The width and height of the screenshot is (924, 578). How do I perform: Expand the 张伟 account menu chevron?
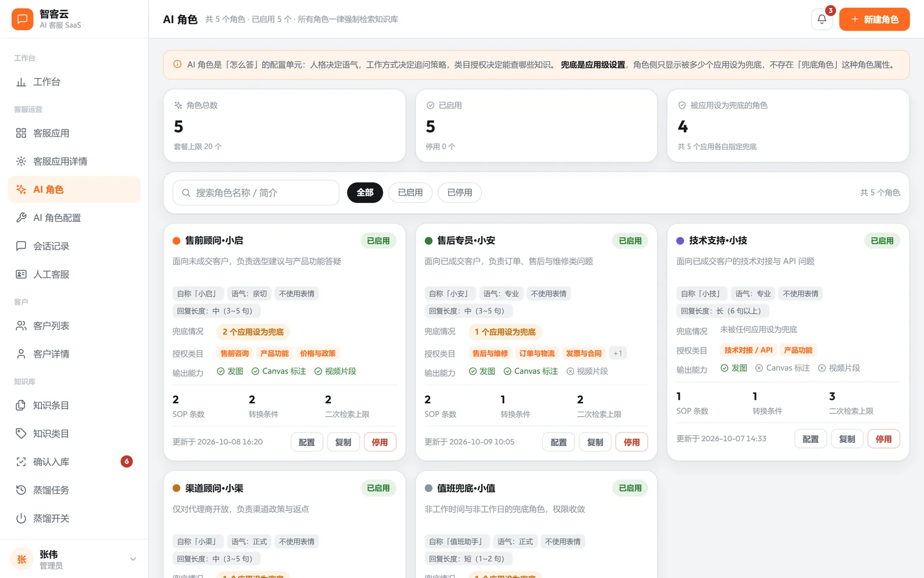coord(133,559)
